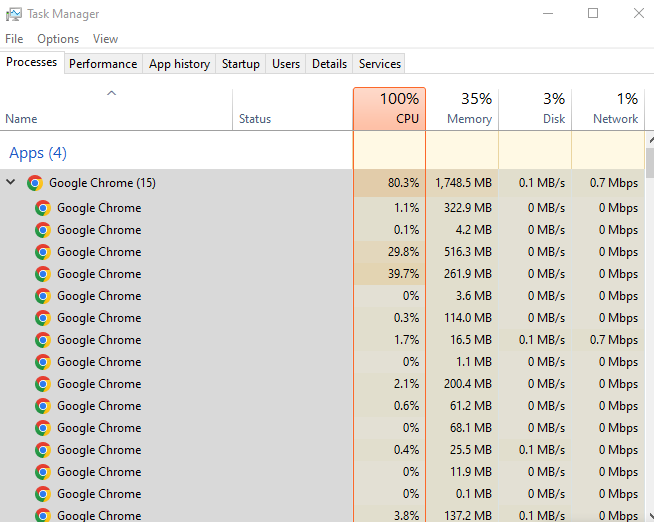Screen dimensions: 654x522
Task: Click Chrome icon on the 16.5 MB row
Action: 43,340
